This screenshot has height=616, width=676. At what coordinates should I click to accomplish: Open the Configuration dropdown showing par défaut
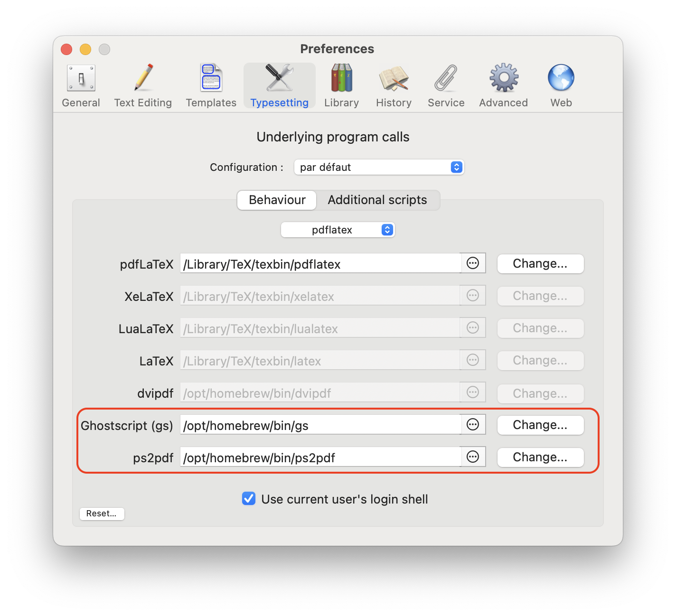click(379, 167)
